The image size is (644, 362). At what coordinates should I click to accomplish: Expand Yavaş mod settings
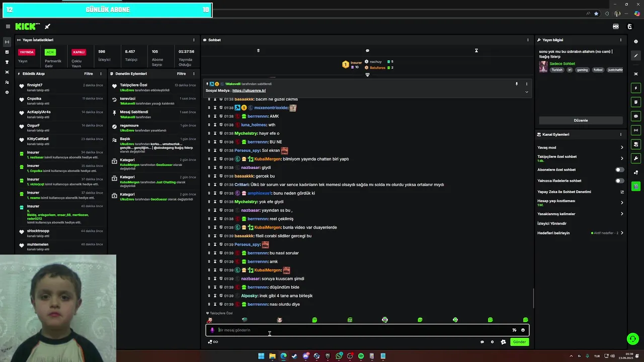[x=622, y=147]
